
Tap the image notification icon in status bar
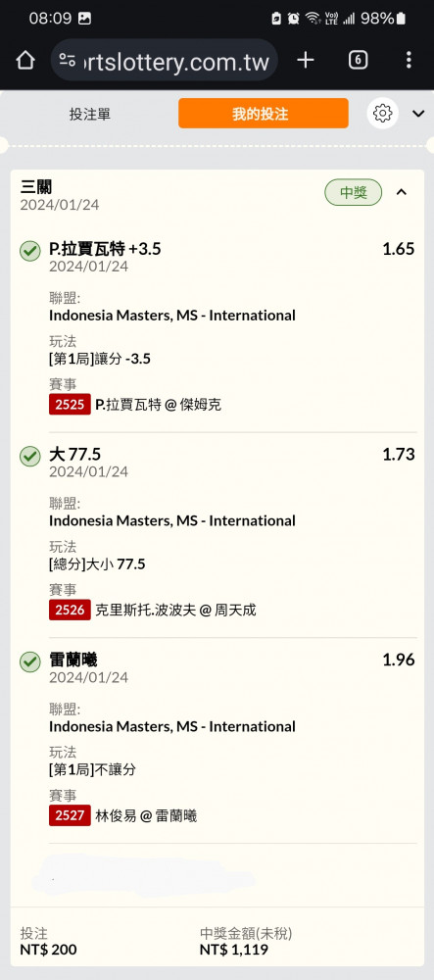click(x=85, y=19)
